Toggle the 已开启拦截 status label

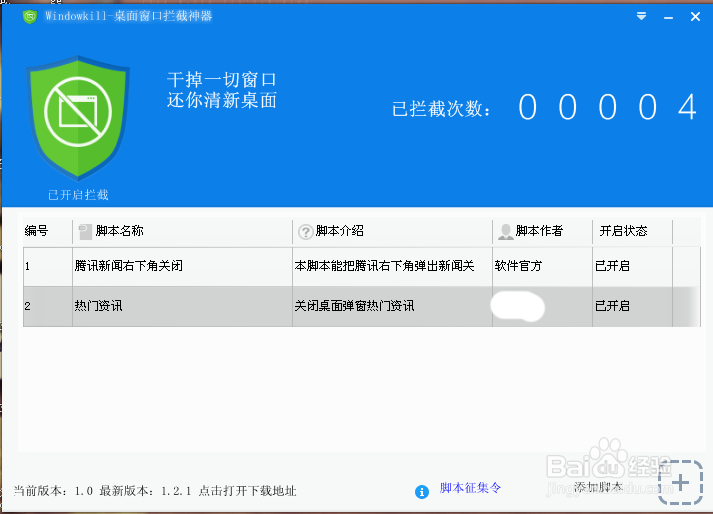[x=78, y=195]
